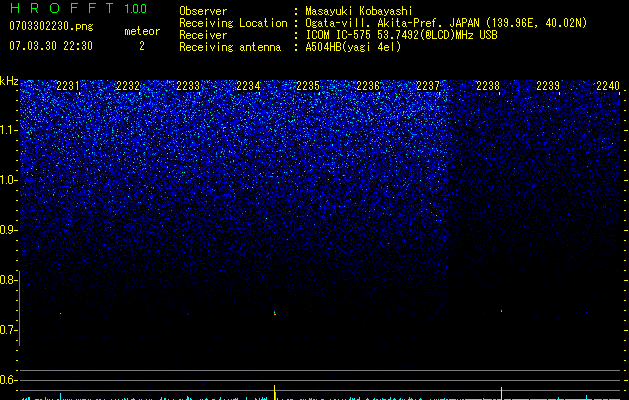Click the "Receiving Location" label
The image size is (629, 400).
tap(233, 23)
